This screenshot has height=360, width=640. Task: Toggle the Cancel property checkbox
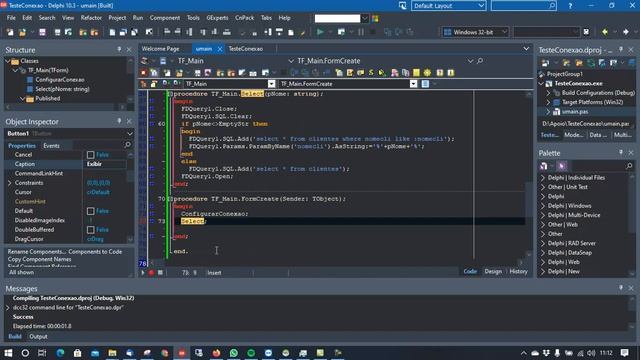91,155
